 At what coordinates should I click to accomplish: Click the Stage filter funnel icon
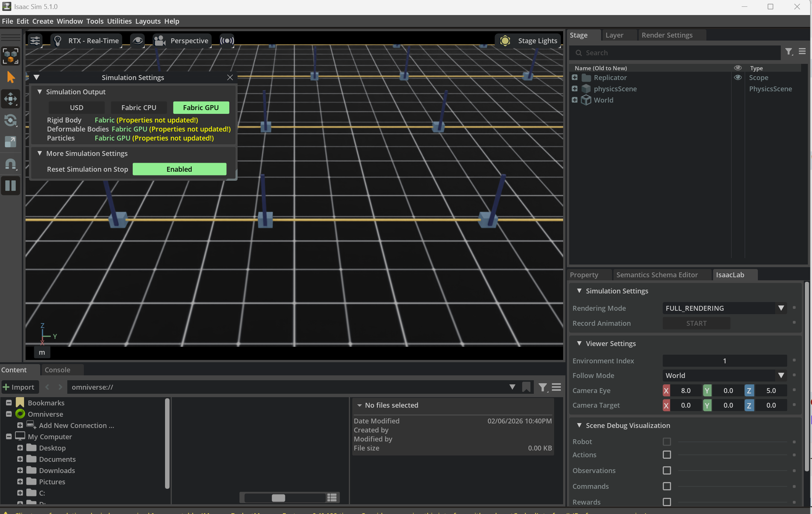[789, 51]
